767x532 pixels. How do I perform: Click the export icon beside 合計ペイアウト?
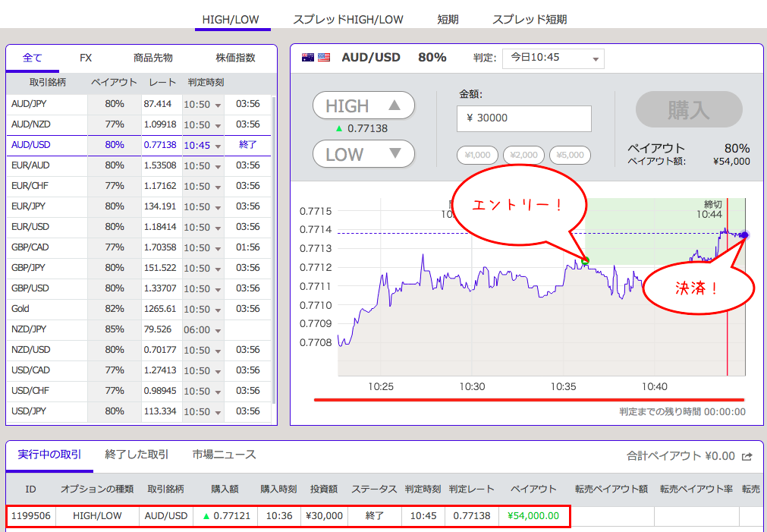[747, 456]
